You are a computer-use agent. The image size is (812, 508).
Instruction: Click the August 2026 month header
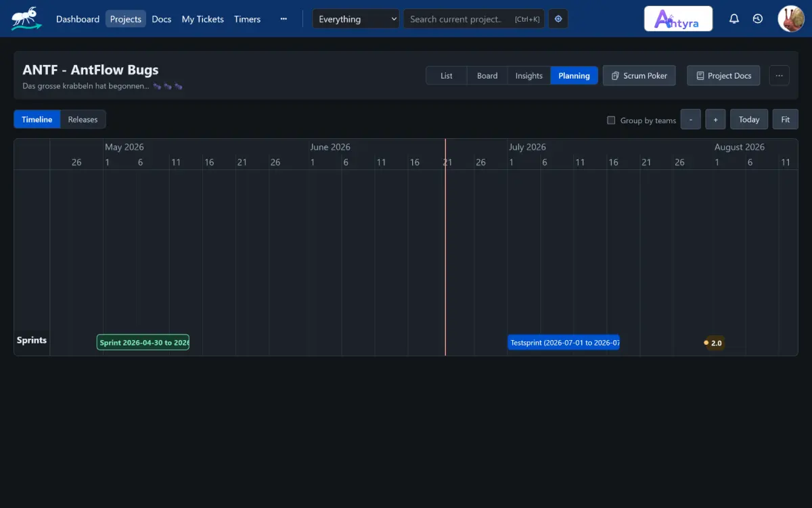pos(740,147)
